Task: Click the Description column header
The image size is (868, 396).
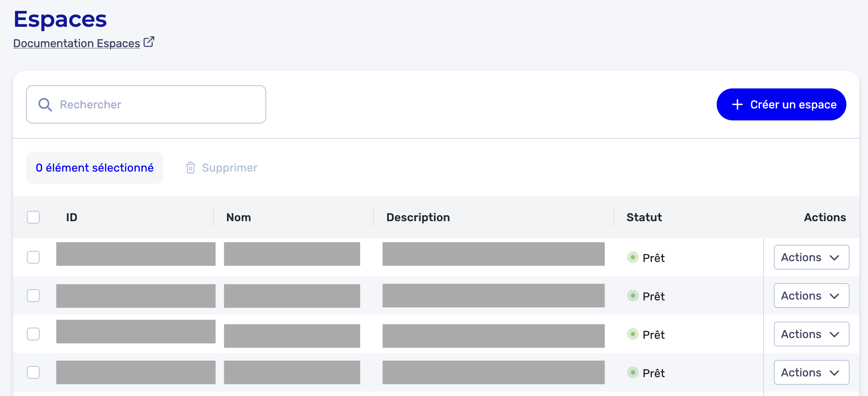Action: pyautogui.click(x=418, y=217)
